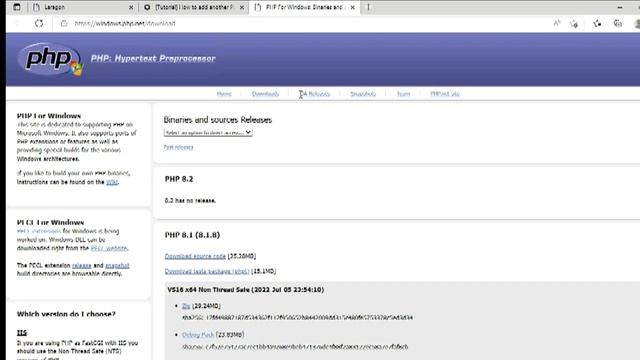Select 'Binaries and sources Releases' heading
The height and width of the screenshot is (360, 640).
pos(218,120)
